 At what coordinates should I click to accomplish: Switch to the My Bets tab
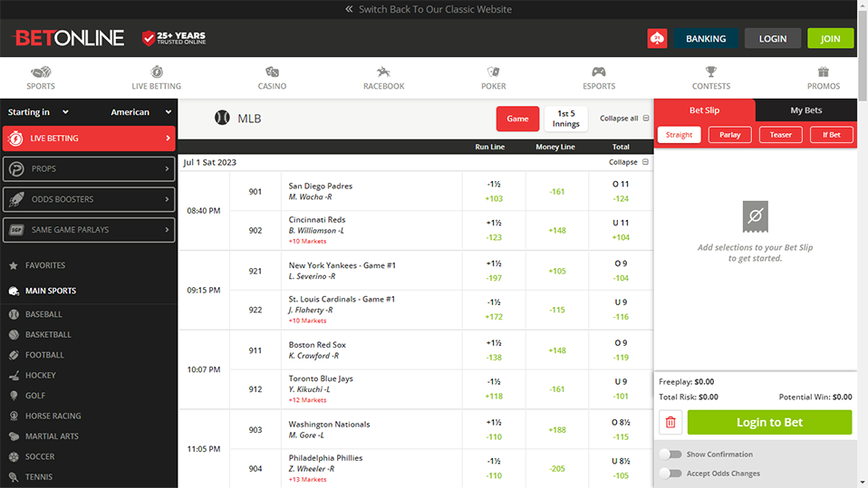[805, 110]
